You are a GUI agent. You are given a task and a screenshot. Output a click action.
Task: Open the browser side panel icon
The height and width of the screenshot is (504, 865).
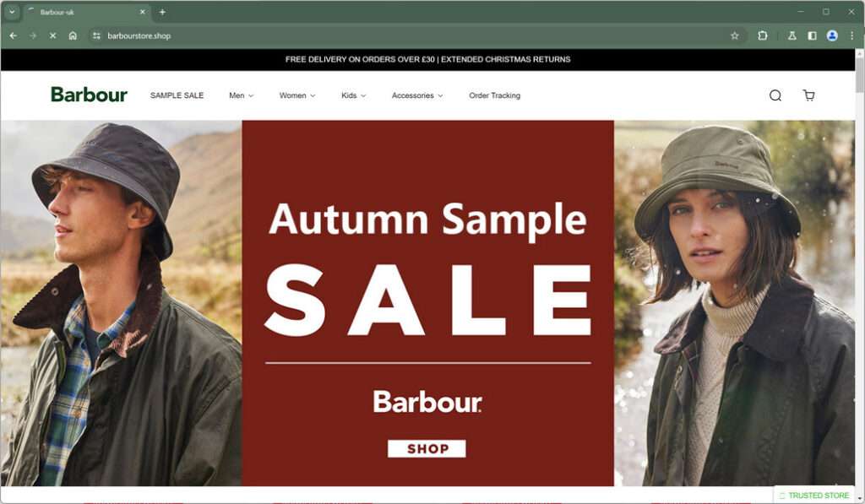pos(812,35)
